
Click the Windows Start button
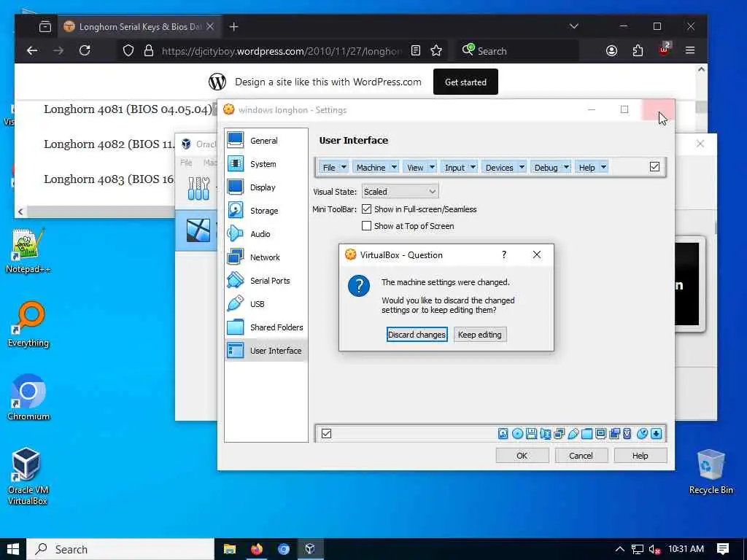pos(13,549)
